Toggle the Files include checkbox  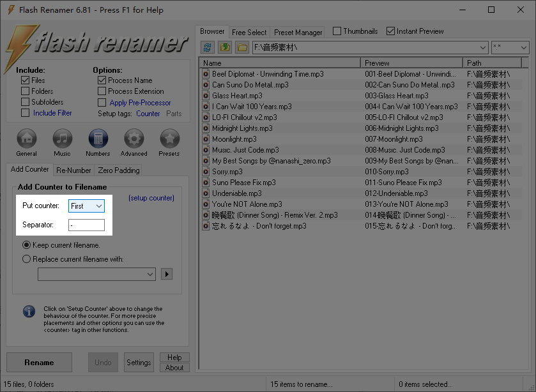(x=25, y=80)
